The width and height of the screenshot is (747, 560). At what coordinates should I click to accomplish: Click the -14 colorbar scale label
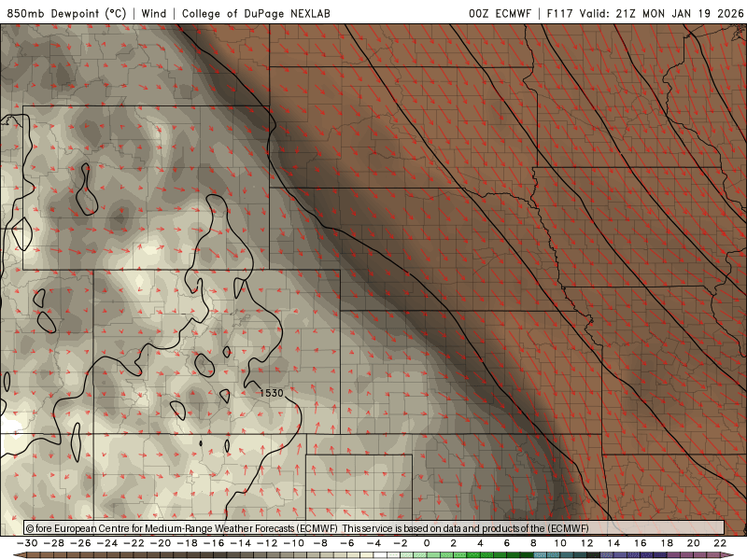[240, 543]
